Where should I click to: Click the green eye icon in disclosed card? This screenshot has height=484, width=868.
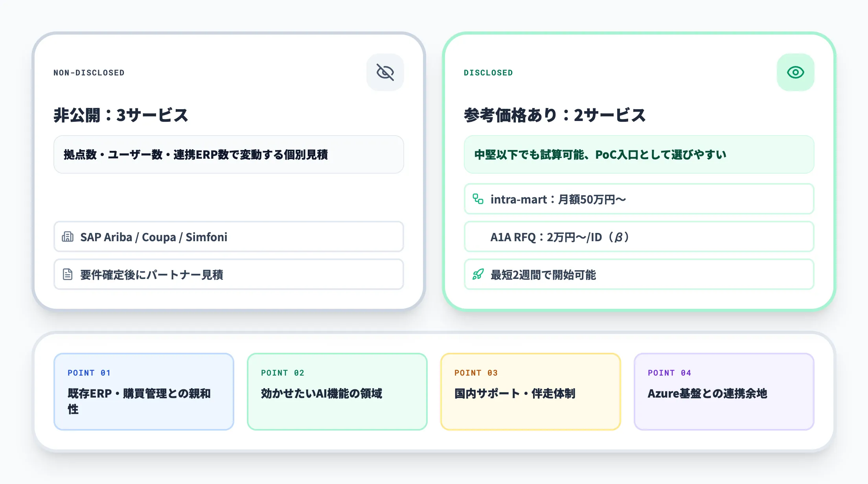(x=795, y=72)
